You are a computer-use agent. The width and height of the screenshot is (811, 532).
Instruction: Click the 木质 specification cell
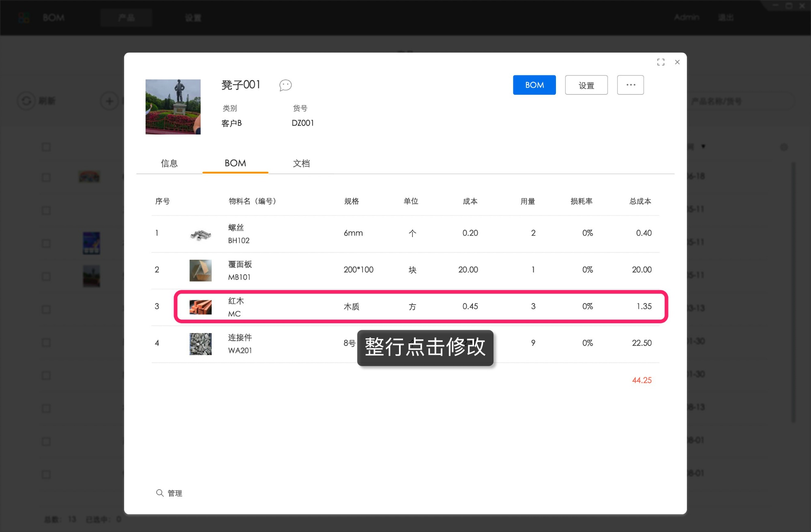point(352,307)
